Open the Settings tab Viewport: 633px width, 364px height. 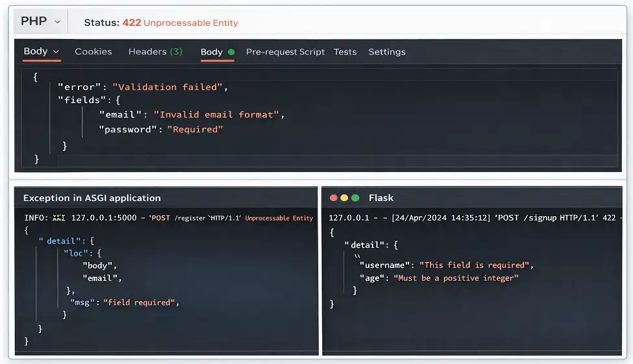click(x=387, y=52)
